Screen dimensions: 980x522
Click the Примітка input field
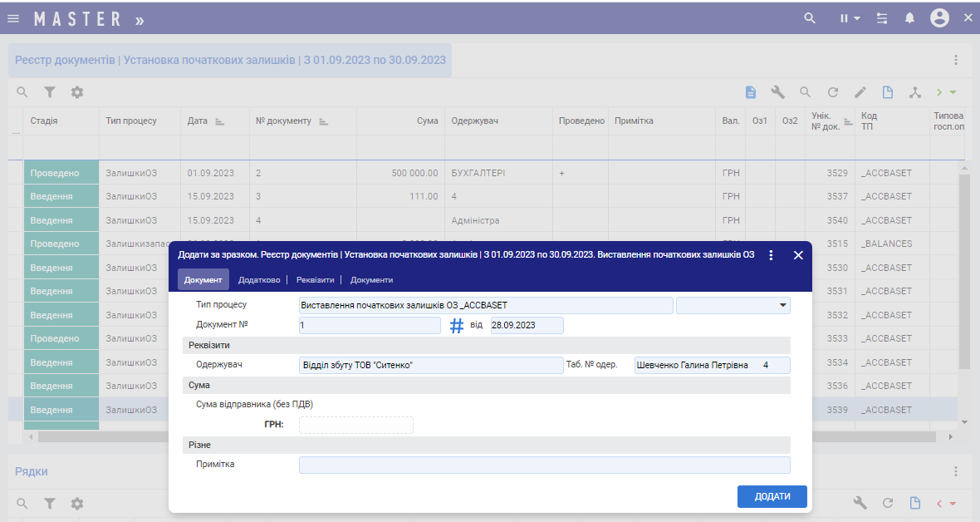pos(544,465)
